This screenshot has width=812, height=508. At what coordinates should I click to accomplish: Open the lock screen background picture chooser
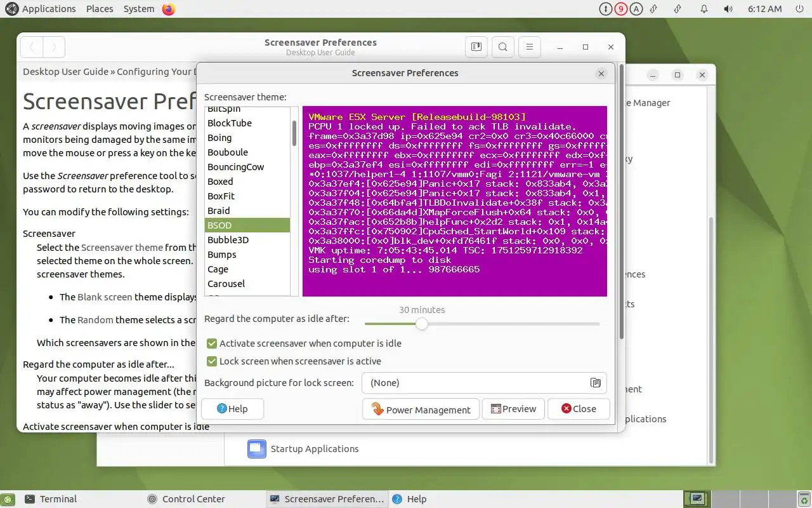(484, 383)
